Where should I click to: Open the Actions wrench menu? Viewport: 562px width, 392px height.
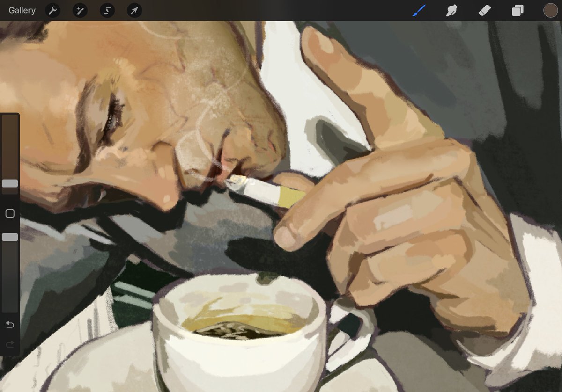(52, 10)
